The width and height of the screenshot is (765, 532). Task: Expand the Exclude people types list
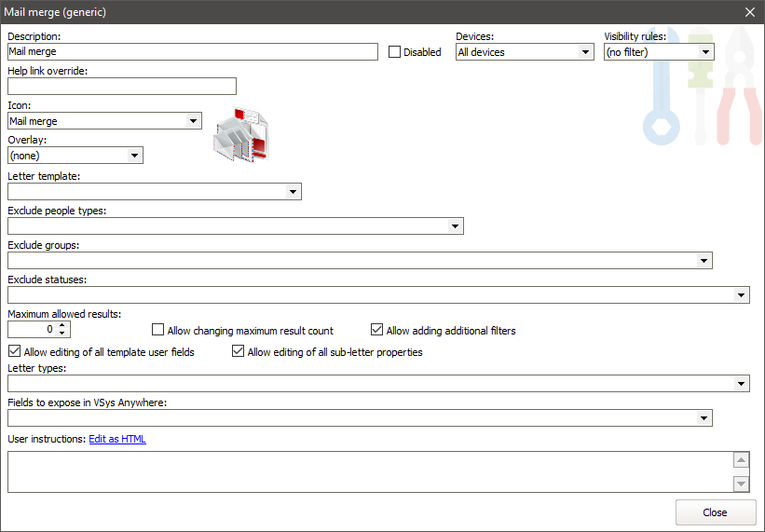point(455,226)
